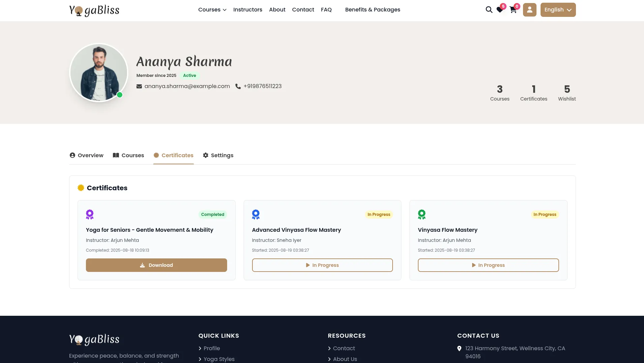Screen dimensions: 644x363
Task: Download the Yoga for Seniors certificate
Action: pos(156,265)
